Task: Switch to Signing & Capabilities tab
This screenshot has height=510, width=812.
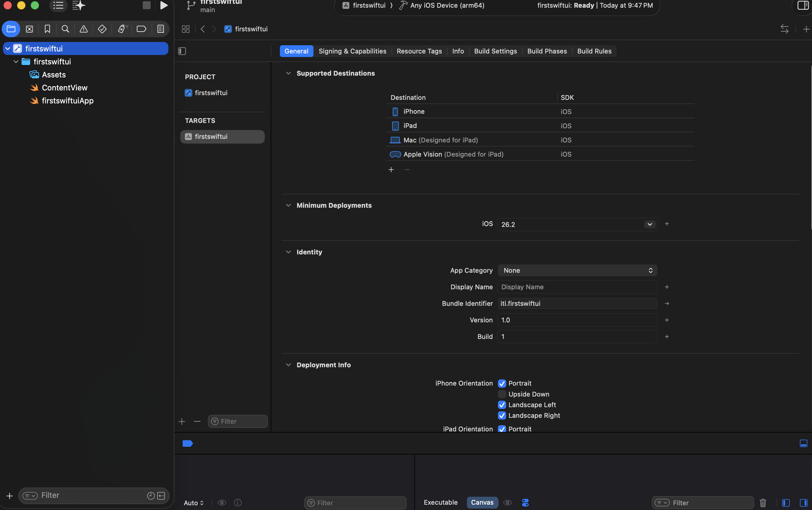Action: pos(353,51)
